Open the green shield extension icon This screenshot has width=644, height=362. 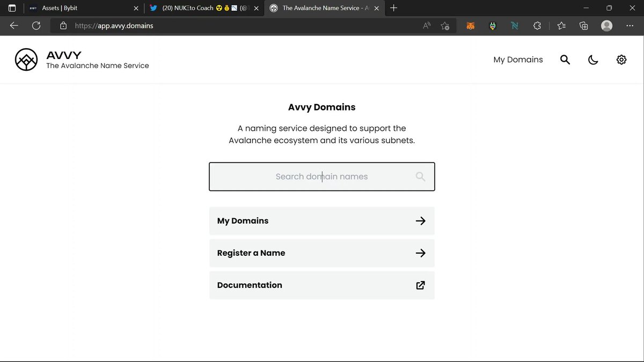(x=493, y=26)
